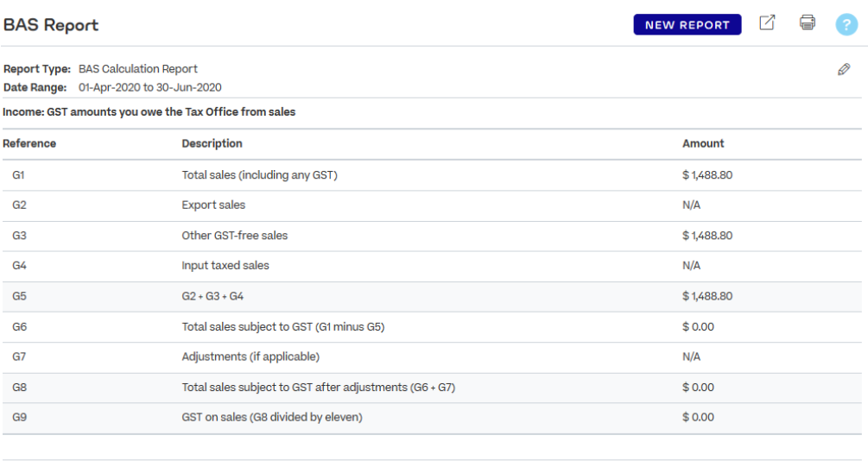Click G3 Other GST-free sales amount
Image resolution: width=868 pixels, height=467 pixels.
[706, 236]
